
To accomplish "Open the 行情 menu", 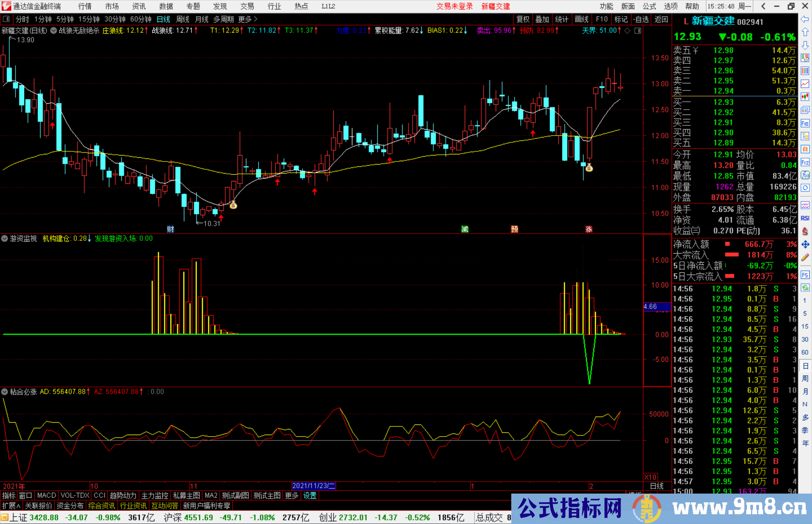I will pos(85,6).
